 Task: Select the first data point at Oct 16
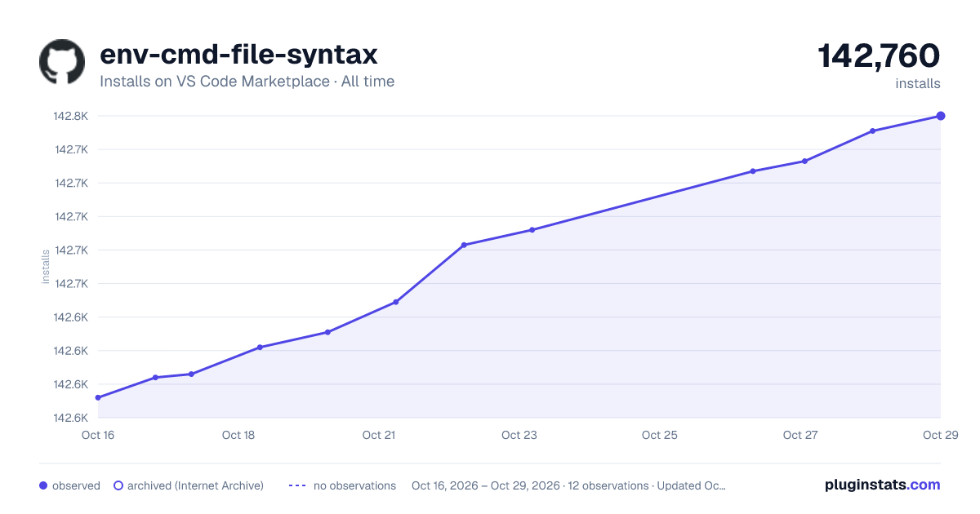click(x=98, y=398)
